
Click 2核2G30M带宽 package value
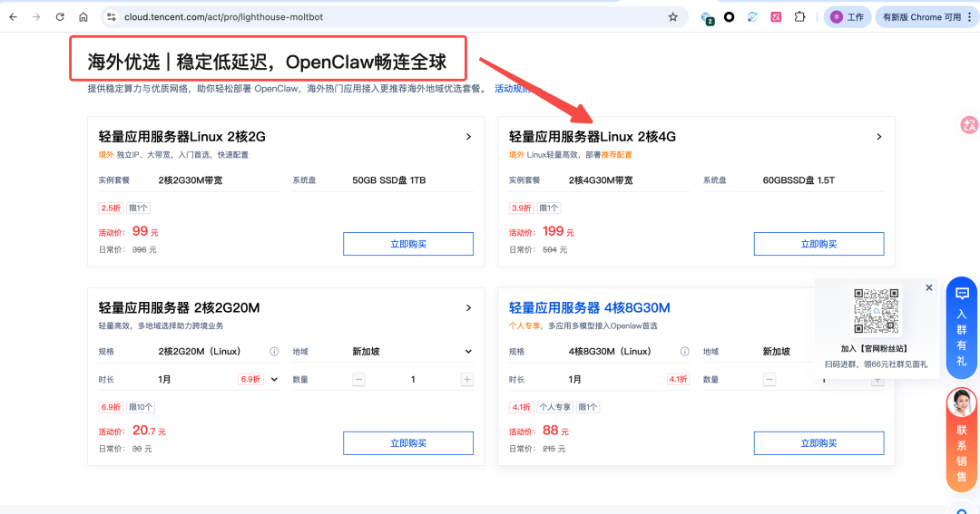[x=191, y=180]
